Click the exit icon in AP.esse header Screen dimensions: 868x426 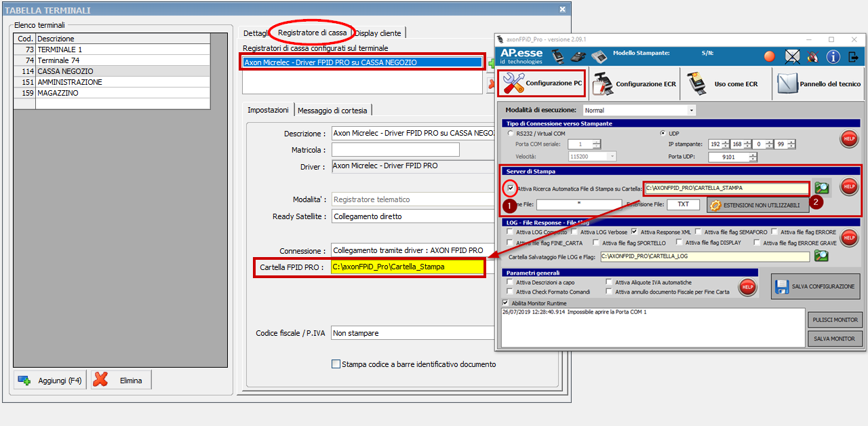coord(854,56)
